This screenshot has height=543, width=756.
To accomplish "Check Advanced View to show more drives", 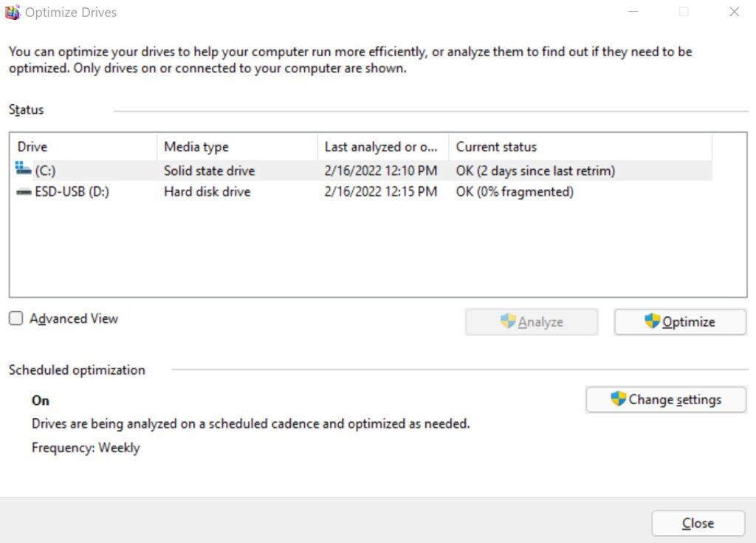I will pyautogui.click(x=15, y=318).
